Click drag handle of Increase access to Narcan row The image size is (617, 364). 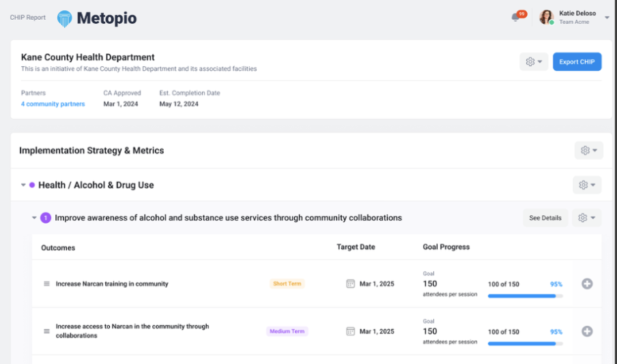(46, 331)
